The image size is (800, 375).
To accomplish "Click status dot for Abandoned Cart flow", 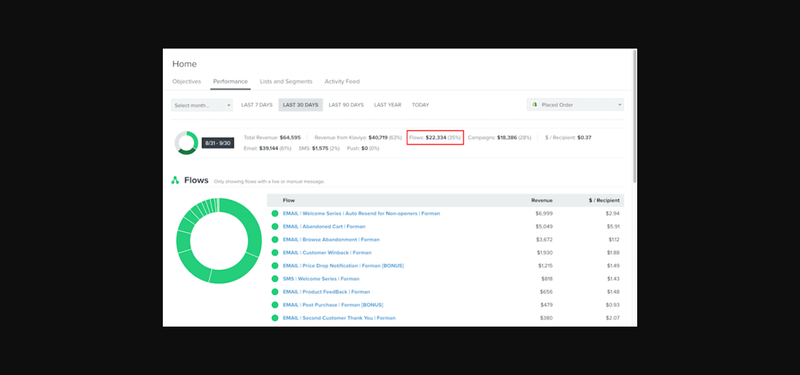I will [x=275, y=227].
